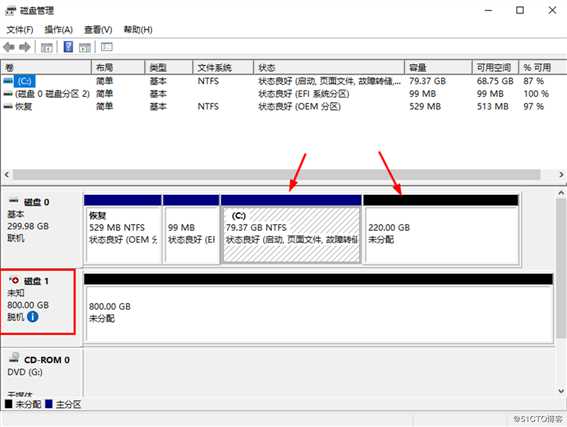Image resolution: width=567 pixels, height=427 pixels.
Task: Click the 磁盘 0 drive icon
Action: pyautogui.click(x=14, y=201)
